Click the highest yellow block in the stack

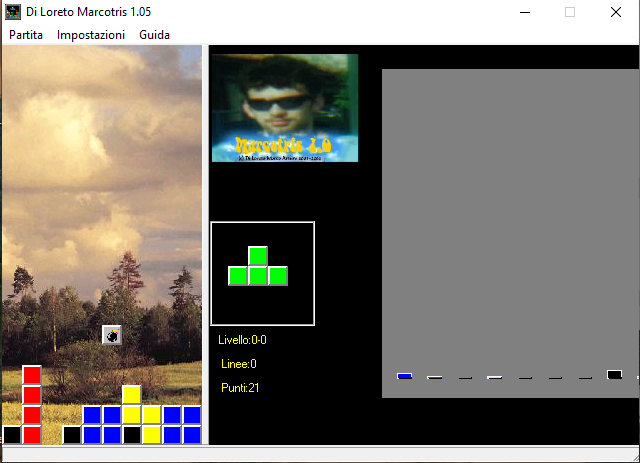[132, 395]
